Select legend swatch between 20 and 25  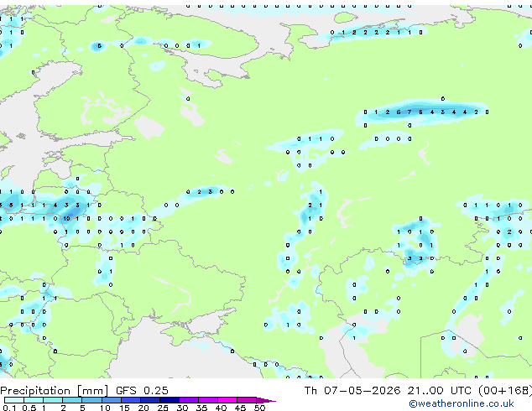click(150, 400)
